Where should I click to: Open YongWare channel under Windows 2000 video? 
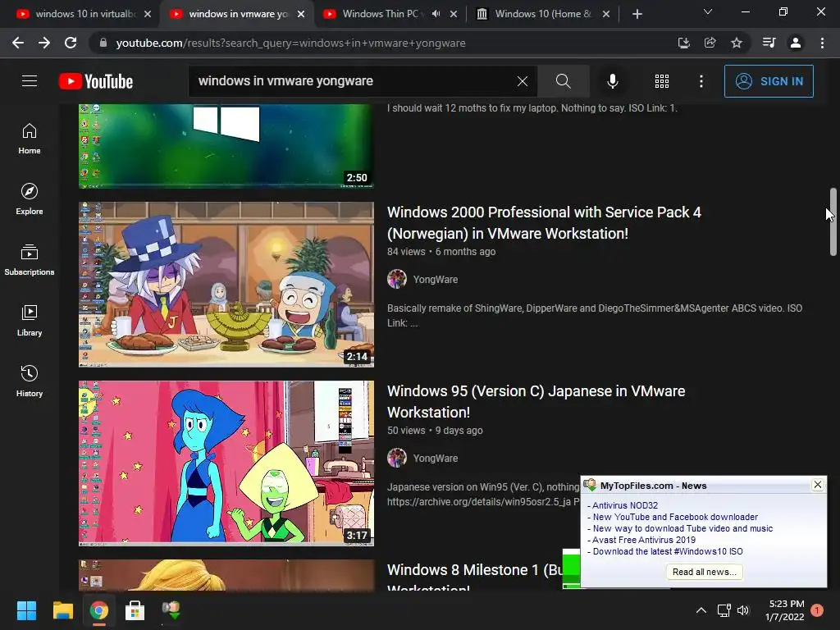point(436,280)
